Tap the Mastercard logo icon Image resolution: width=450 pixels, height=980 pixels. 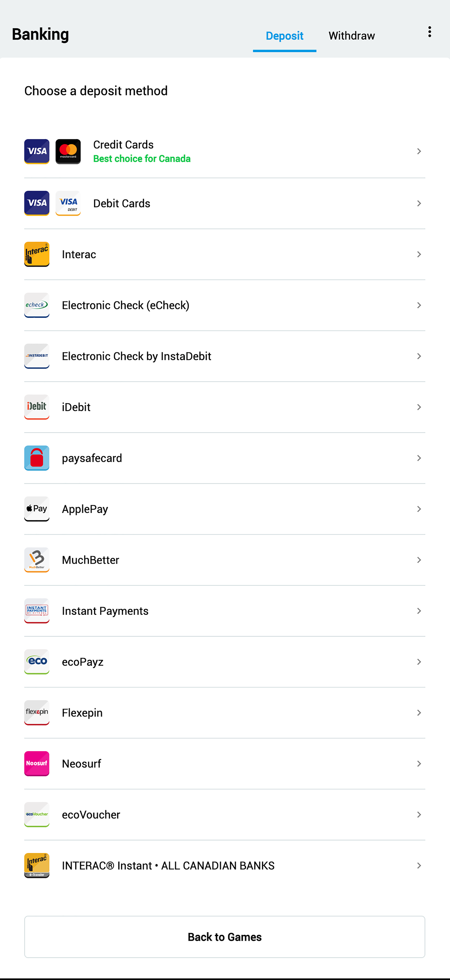pos(68,151)
